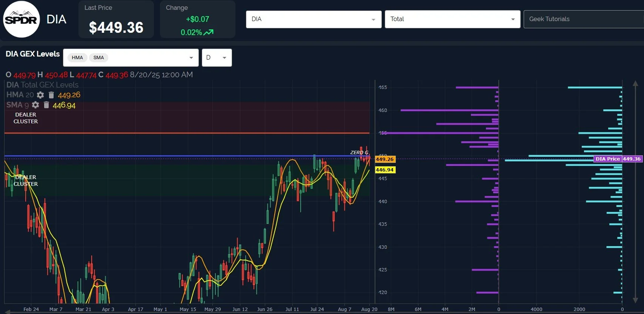Click the Feb 24 date axis label
The image size is (644, 314).
31,309
